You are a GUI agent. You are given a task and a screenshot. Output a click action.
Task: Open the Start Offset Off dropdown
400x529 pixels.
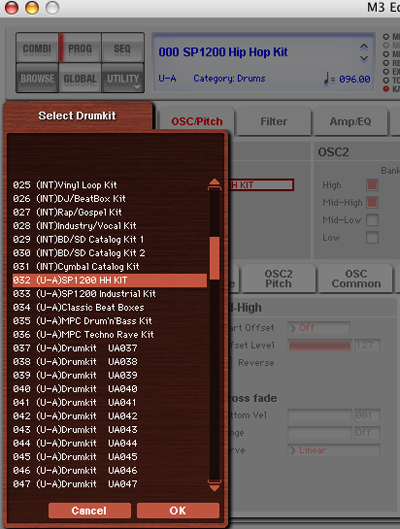point(319,328)
